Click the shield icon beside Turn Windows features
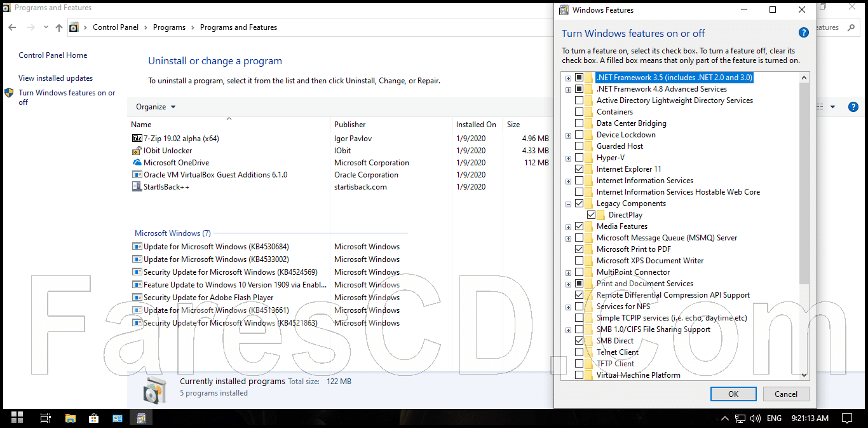 point(9,93)
